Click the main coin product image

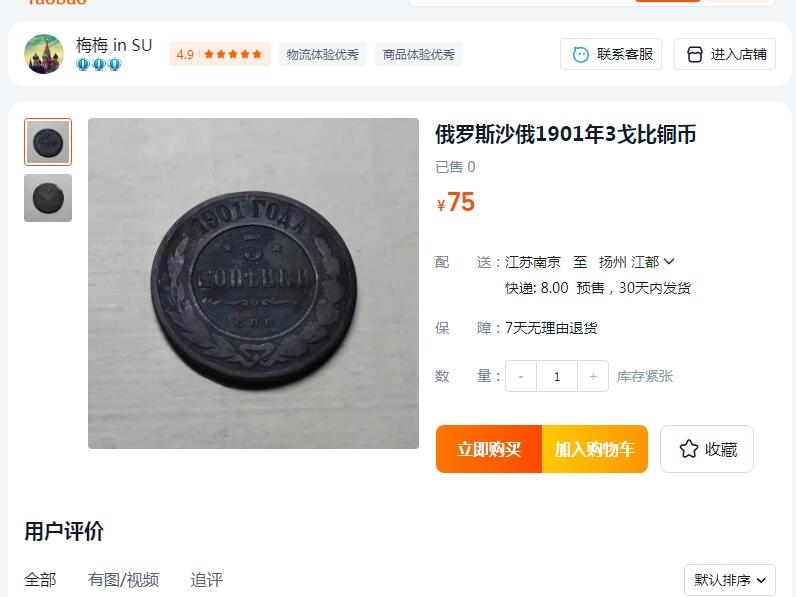[x=253, y=283]
